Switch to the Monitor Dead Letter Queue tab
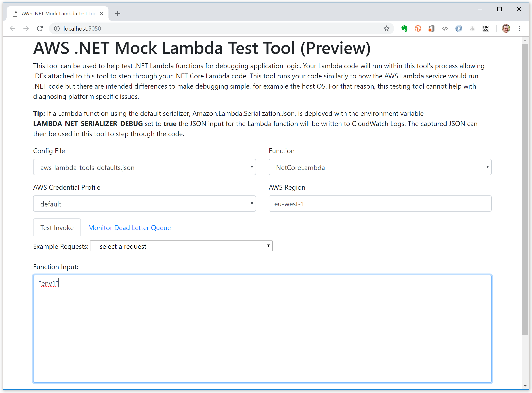The height and width of the screenshot is (393, 532). (x=129, y=228)
